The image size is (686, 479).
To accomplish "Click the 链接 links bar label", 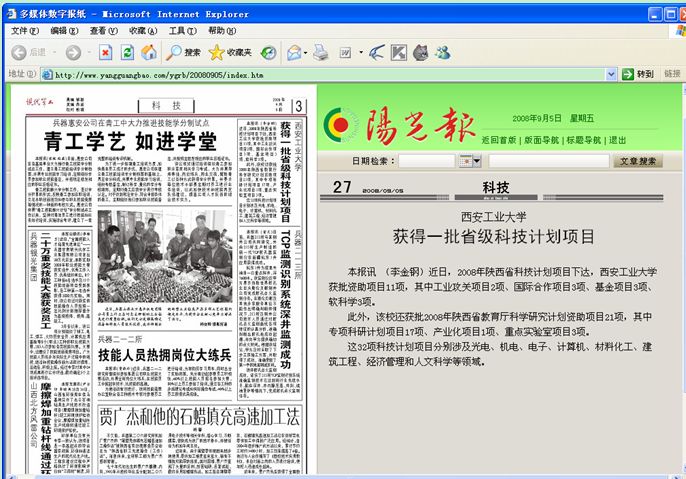I will click(672, 74).
